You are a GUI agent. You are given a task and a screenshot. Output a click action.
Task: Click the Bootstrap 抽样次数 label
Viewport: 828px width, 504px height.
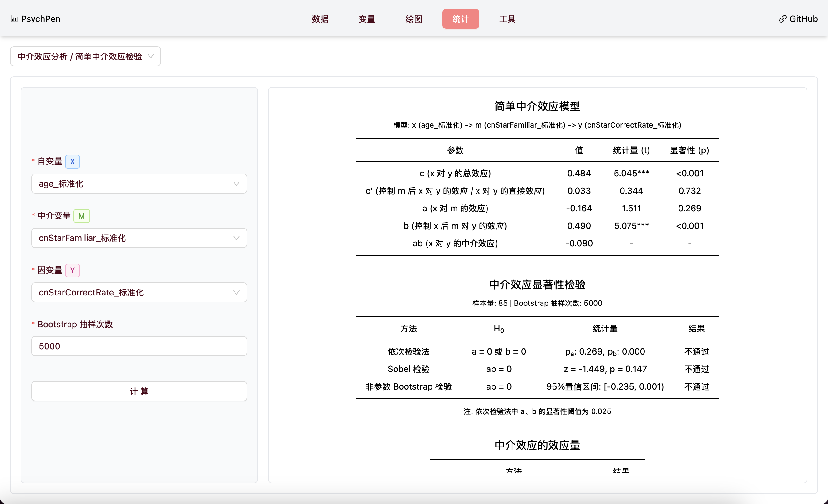(x=75, y=324)
